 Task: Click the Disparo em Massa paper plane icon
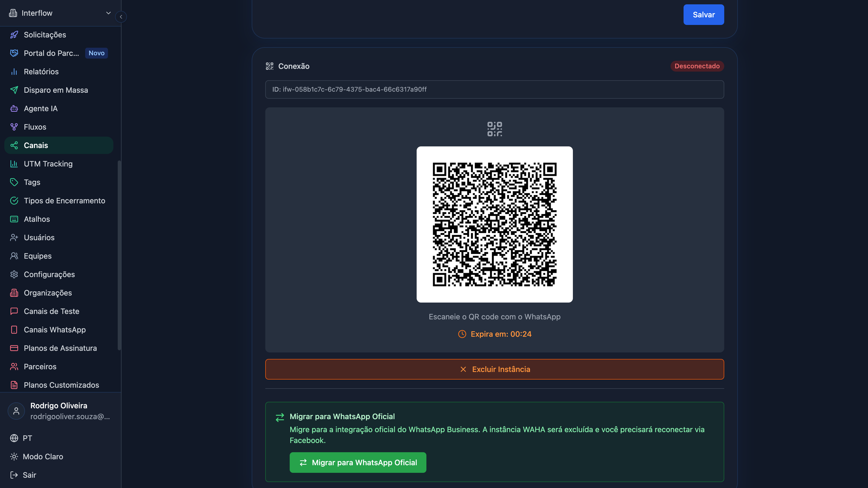tap(14, 90)
